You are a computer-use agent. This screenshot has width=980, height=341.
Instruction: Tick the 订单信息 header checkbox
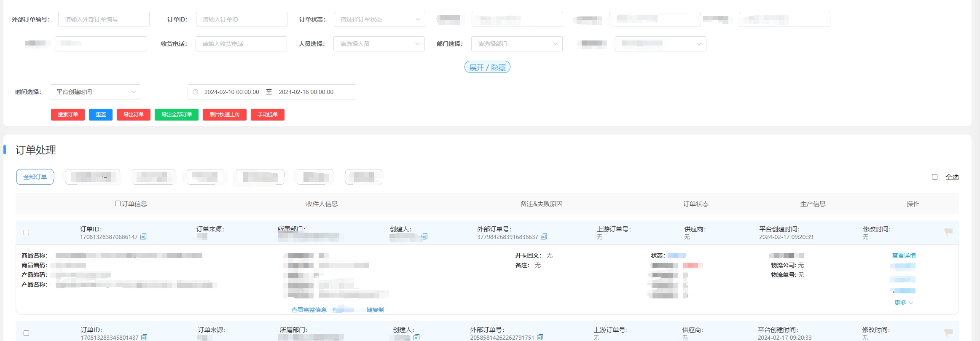pyautogui.click(x=118, y=204)
